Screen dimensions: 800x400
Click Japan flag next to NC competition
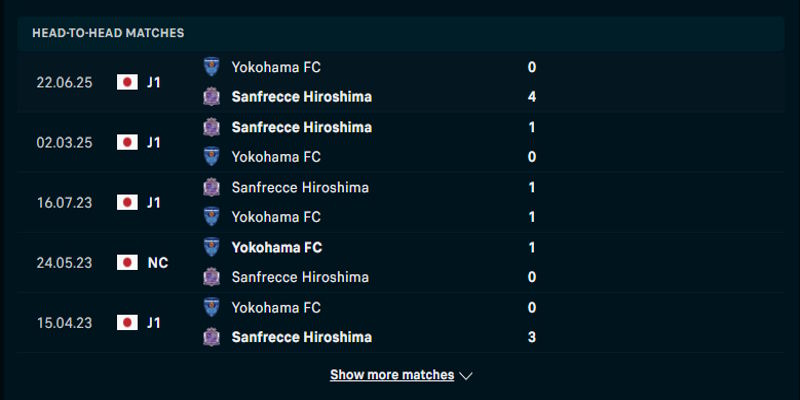(127, 262)
